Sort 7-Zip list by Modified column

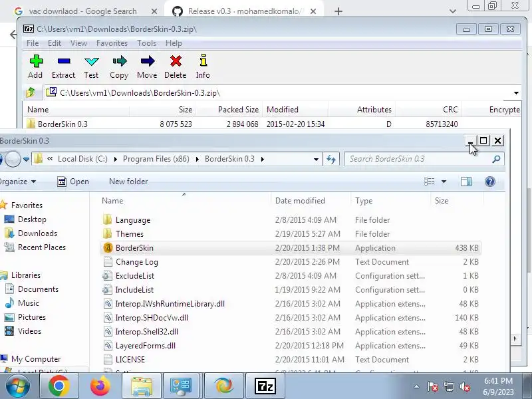282,110
